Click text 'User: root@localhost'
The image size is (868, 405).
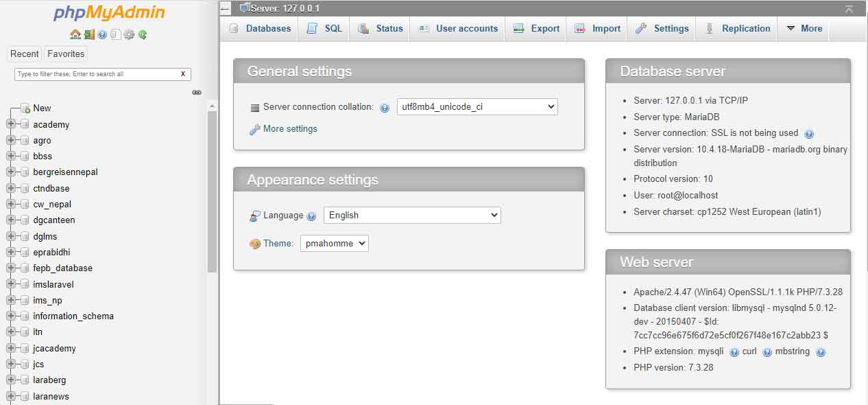[675, 196]
